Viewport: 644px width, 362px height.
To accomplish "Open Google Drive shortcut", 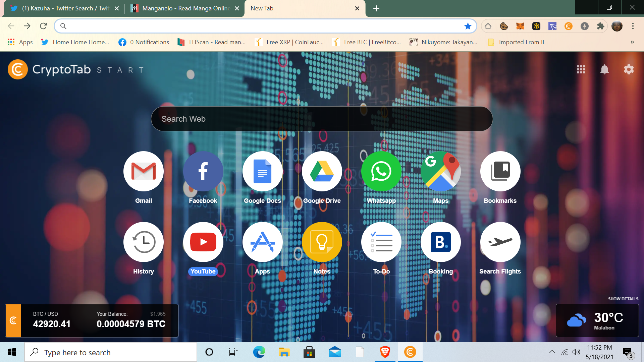I will tap(322, 171).
